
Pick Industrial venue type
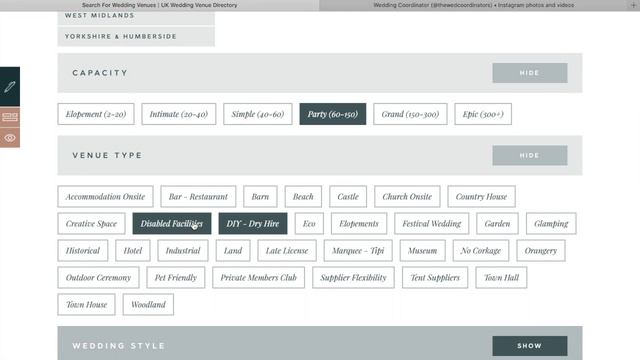tap(183, 251)
